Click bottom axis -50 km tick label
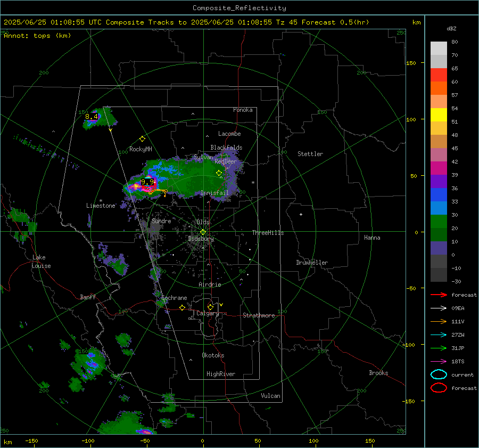The image size is (479, 448). pos(145,441)
